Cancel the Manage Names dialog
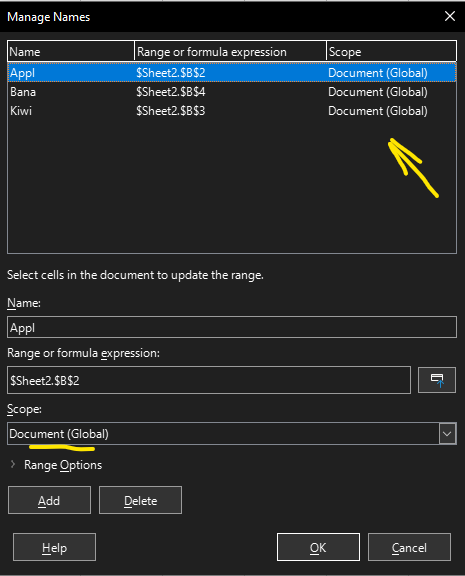 tap(409, 547)
